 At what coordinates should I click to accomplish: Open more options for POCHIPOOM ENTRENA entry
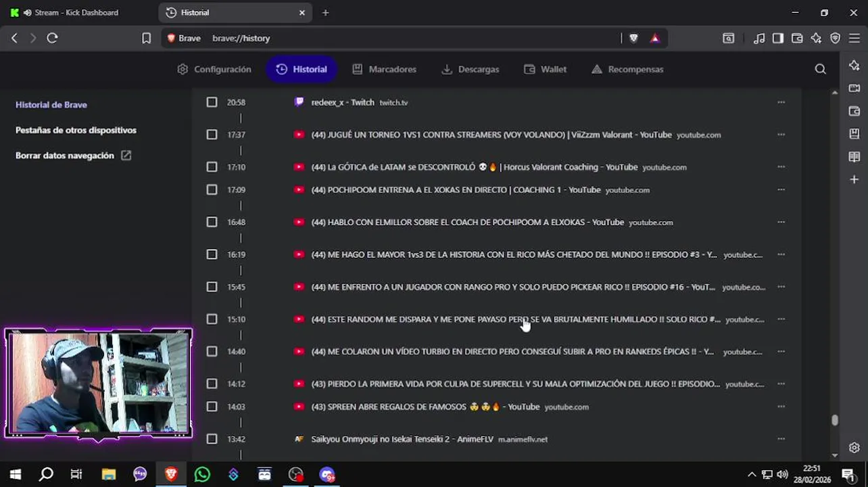click(781, 190)
